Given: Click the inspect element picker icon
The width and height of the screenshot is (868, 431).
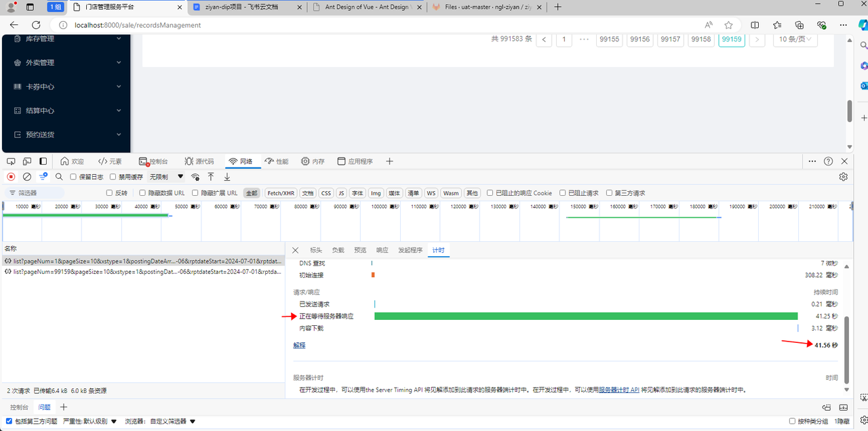Looking at the screenshot, I should pos(11,161).
